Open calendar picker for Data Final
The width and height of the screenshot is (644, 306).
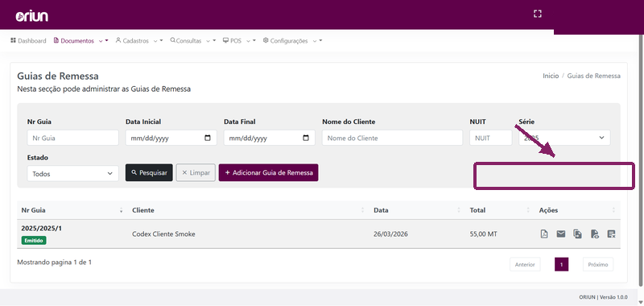306,138
